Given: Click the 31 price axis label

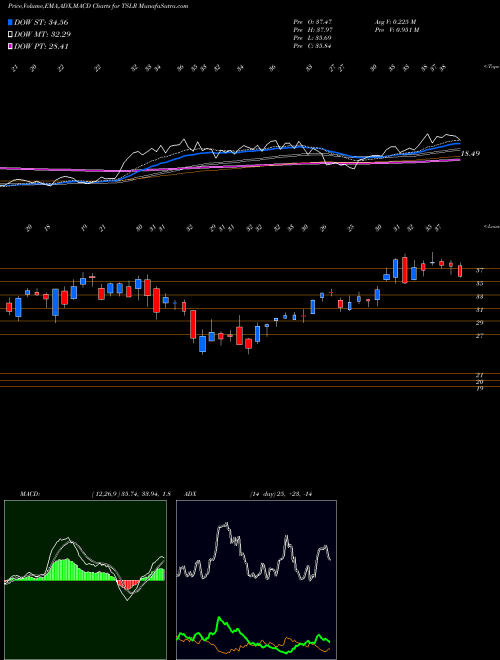Looking at the screenshot, I should pos(479,310).
